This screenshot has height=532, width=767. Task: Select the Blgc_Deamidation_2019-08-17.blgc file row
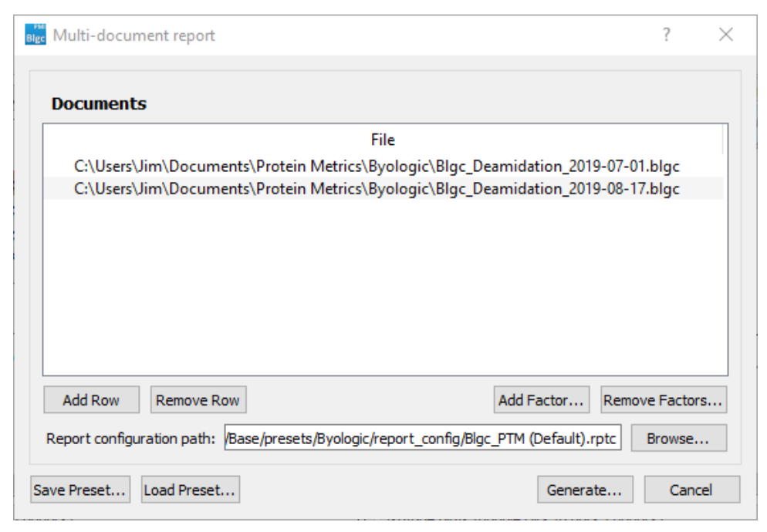pos(383,189)
